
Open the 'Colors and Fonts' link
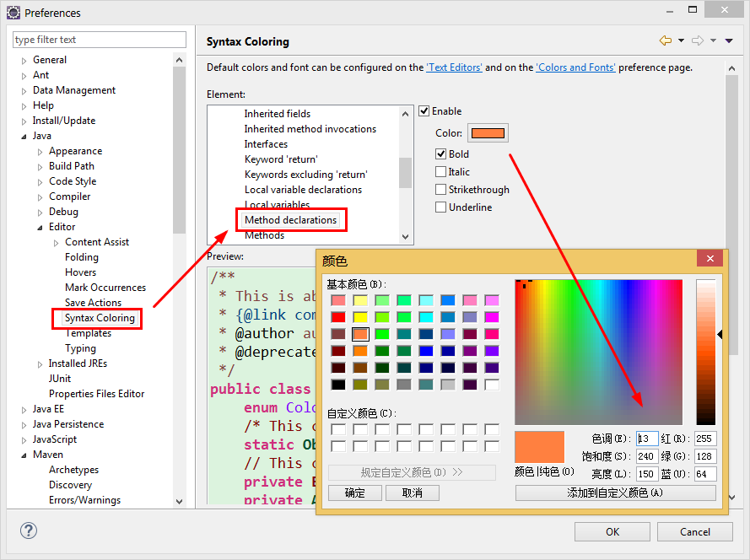tap(575, 67)
